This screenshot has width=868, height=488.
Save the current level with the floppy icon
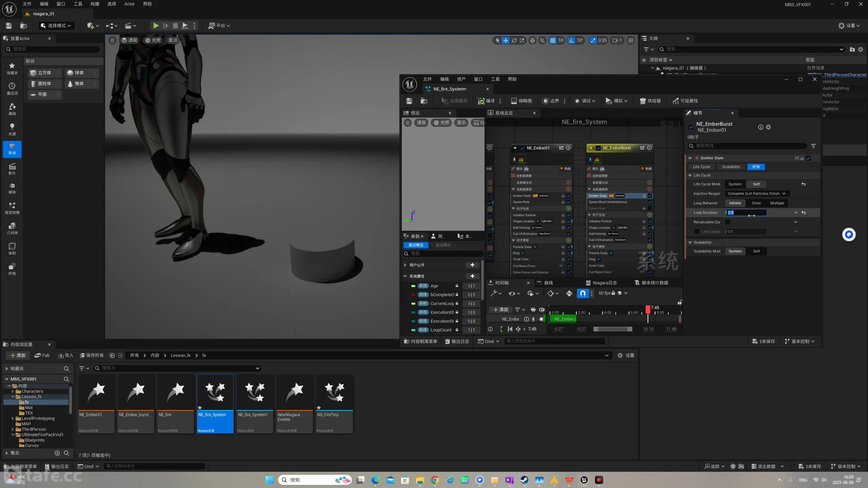(x=9, y=25)
